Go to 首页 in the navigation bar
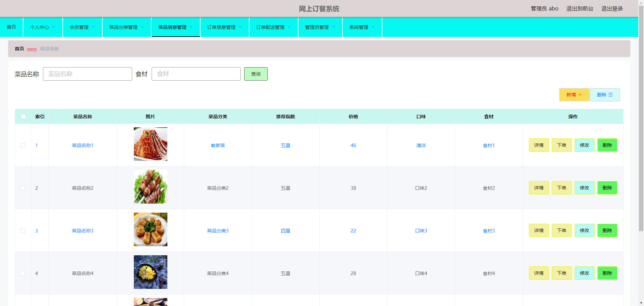 click(x=11, y=27)
